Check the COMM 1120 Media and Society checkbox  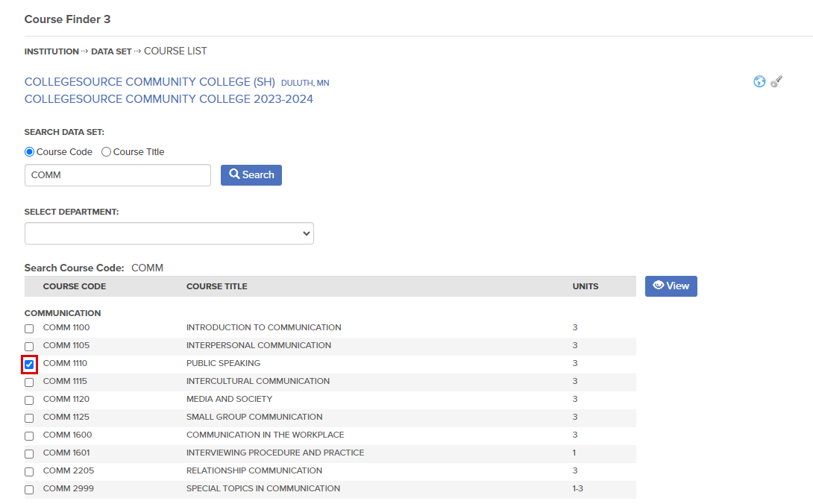coord(29,400)
